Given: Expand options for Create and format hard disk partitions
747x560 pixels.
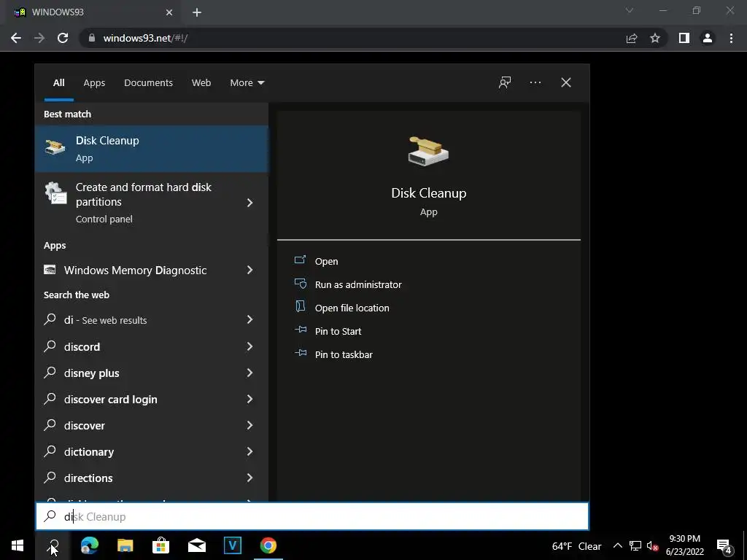Looking at the screenshot, I should [x=249, y=203].
